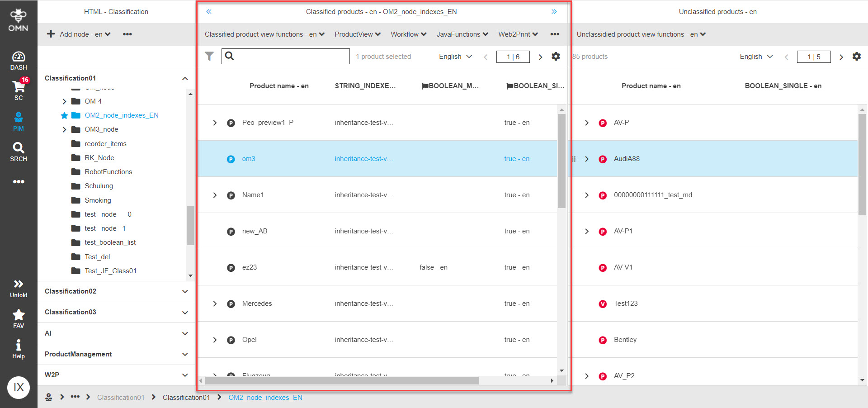Click the filter funnel in classified products panel
868x408 pixels.
coord(209,56)
